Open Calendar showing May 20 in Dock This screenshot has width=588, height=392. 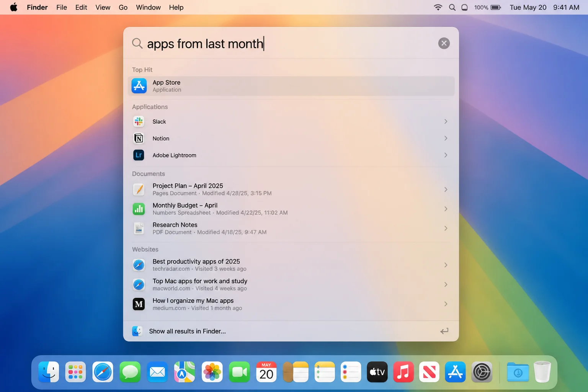point(266,372)
